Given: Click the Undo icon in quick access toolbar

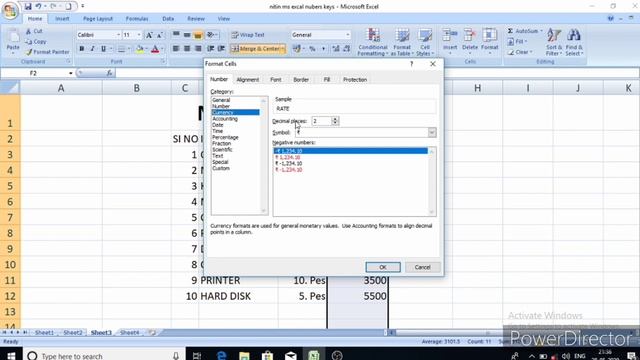Looking at the screenshot, I should click(x=38, y=6).
